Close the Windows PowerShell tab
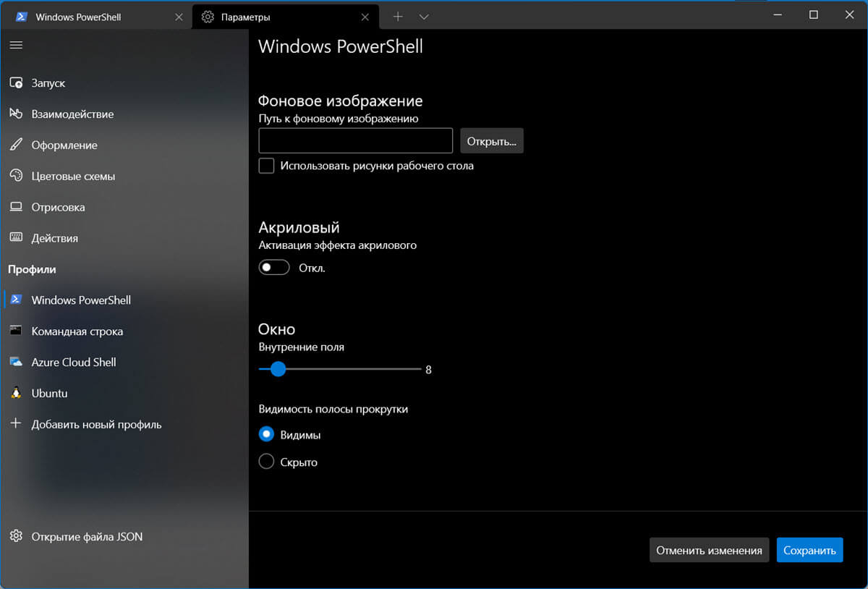Viewport: 868px width, 589px height. 179,16
